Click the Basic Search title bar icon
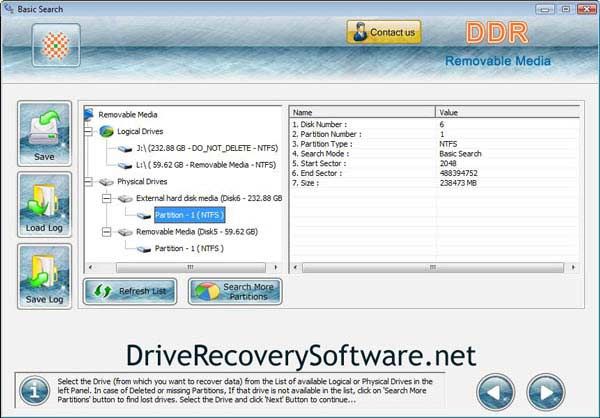The height and width of the screenshot is (418, 600). click(x=9, y=8)
